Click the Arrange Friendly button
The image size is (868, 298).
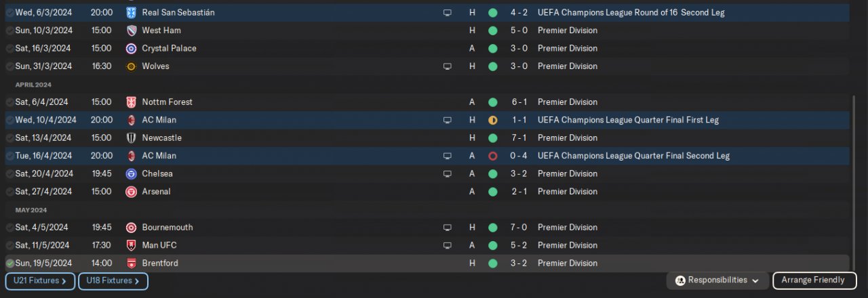point(813,280)
